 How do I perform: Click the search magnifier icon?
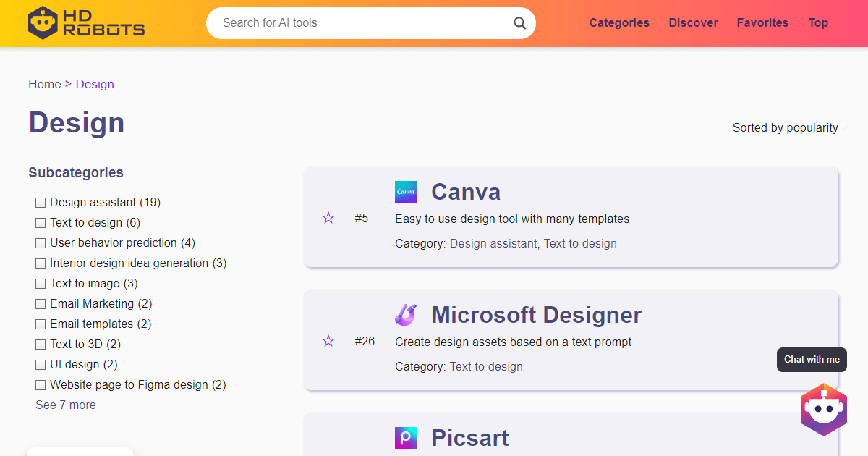pos(520,23)
